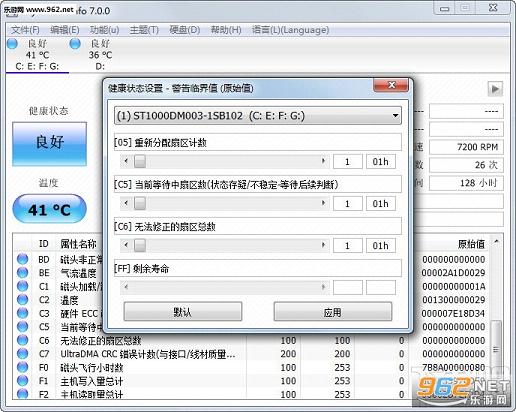Open the 文件(F) menu
Image resolution: width=516 pixels, height=412 pixels.
[x=25, y=30]
